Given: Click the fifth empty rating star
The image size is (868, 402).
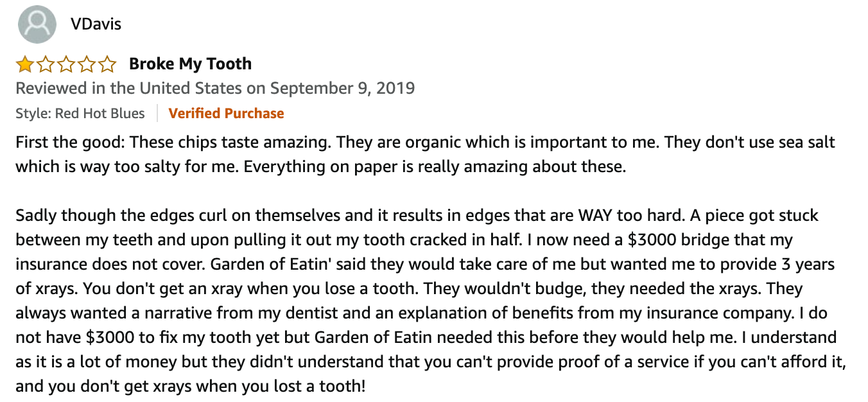Looking at the screenshot, I should tap(107, 64).
